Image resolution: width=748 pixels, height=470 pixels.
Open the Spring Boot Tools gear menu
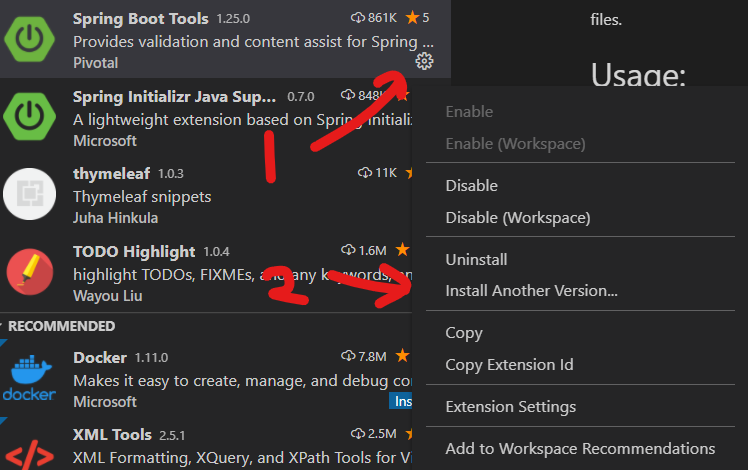[424, 62]
